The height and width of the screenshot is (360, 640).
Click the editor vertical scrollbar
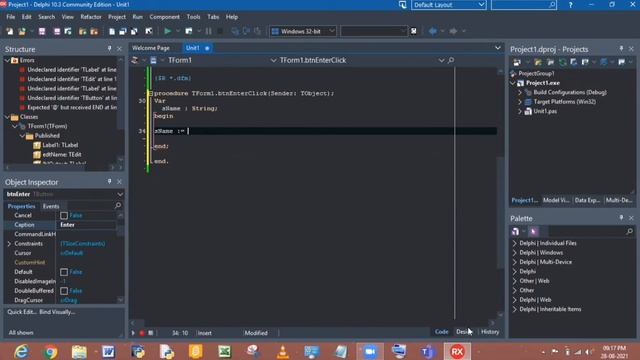pos(501,194)
